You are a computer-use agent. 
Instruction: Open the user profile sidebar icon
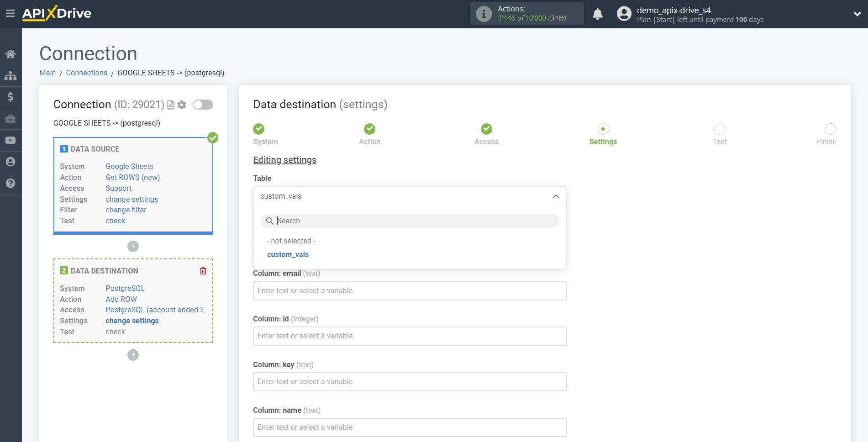click(x=11, y=162)
